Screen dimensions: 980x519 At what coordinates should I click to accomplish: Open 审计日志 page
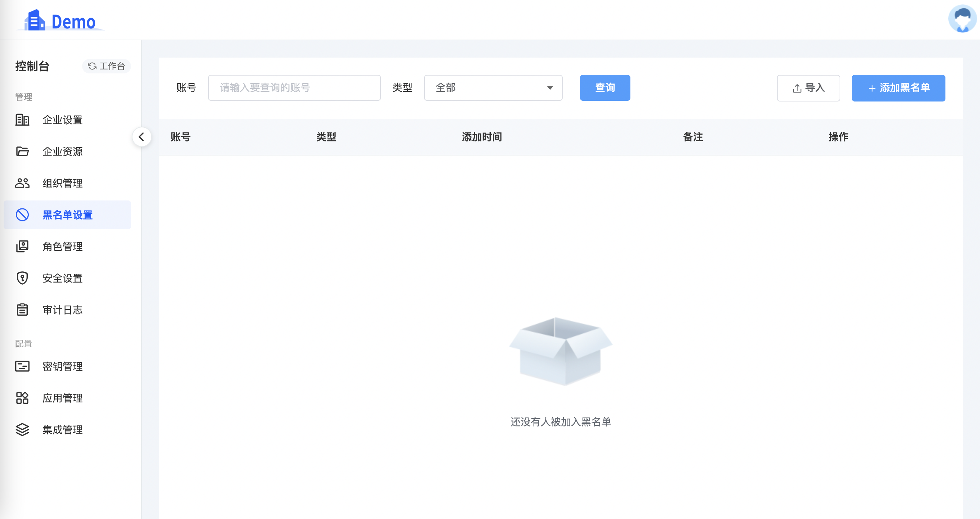tap(67, 310)
